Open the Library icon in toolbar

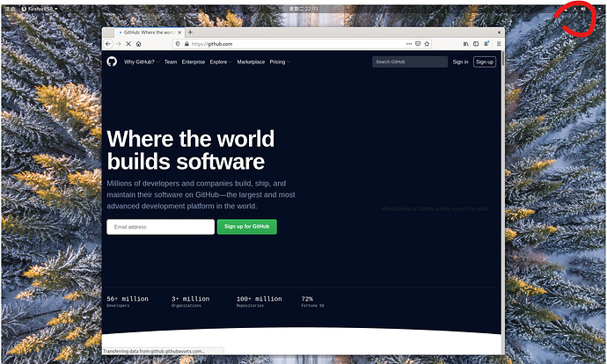coord(466,44)
